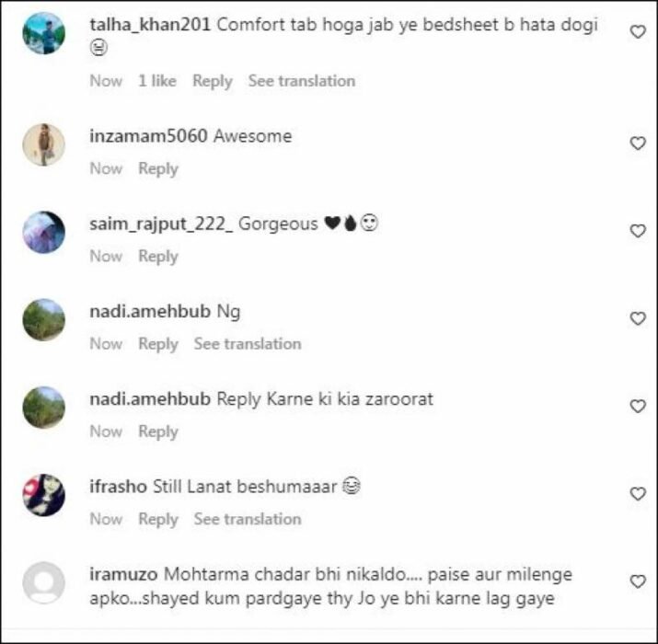The width and height of the screenshot is (658, 644).
Task: View iramuzo's default profile avatar
Action: pos(43,582)
